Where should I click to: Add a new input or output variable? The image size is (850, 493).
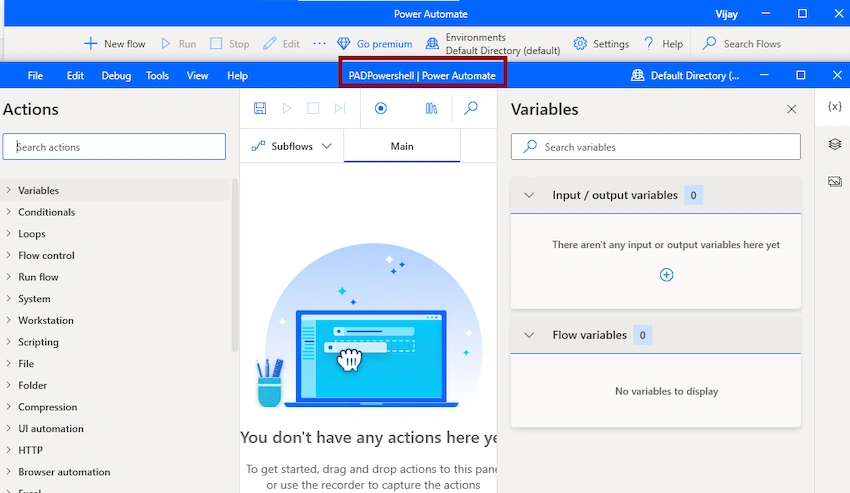click(x=666, y=275)
